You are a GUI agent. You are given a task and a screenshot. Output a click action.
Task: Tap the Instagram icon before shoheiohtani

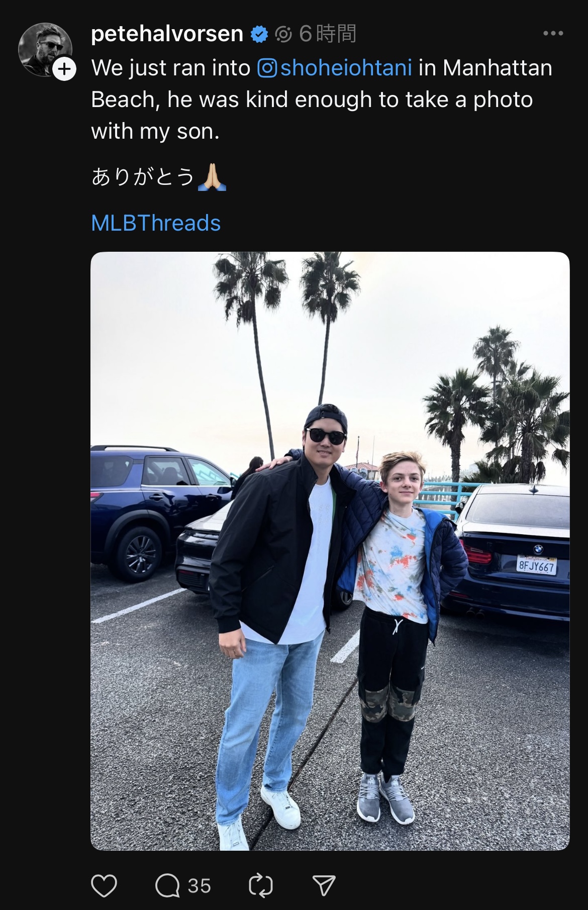tap(267, 68)
